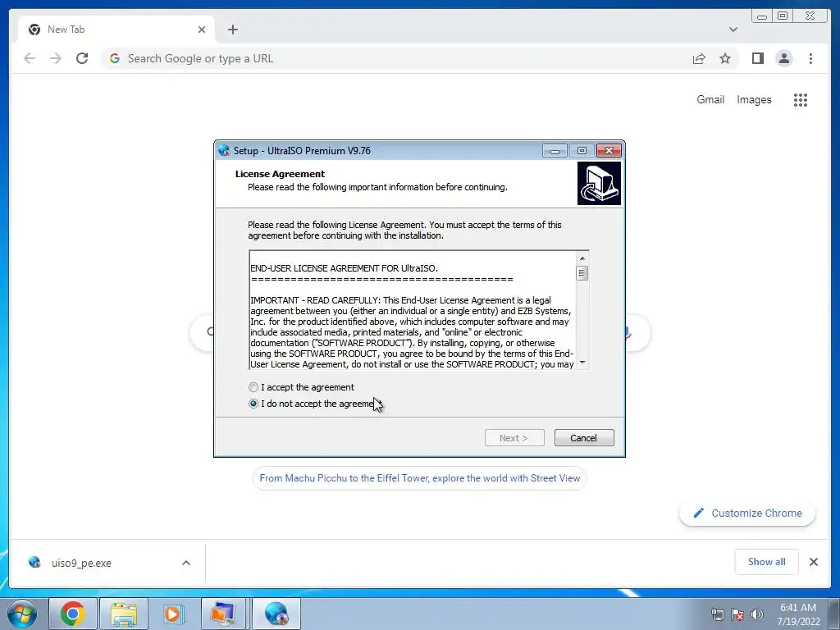Screen dimensions: 840x630
Task: Click UltraISO setup icon in taskbar
Action: (276, 614)
